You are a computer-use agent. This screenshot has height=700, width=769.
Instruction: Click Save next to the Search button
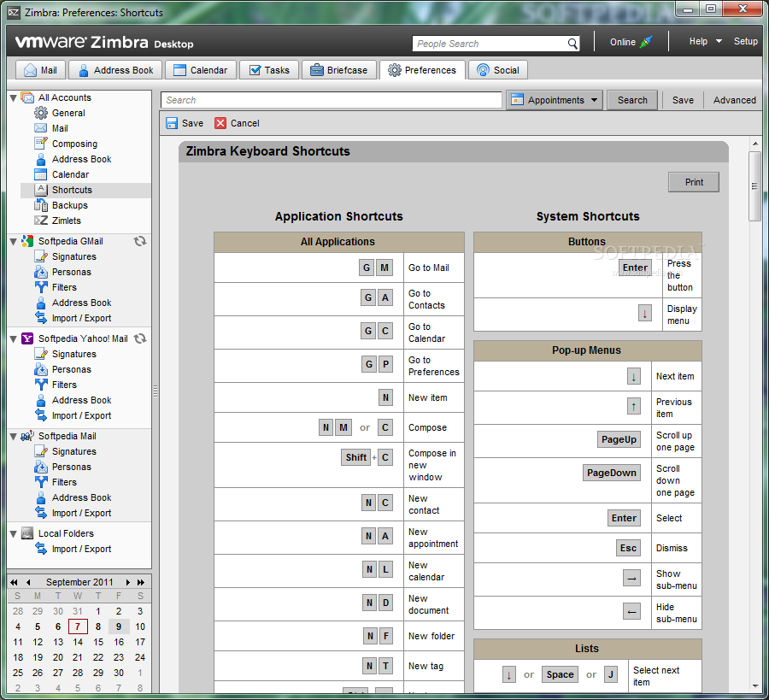point(683,100)
